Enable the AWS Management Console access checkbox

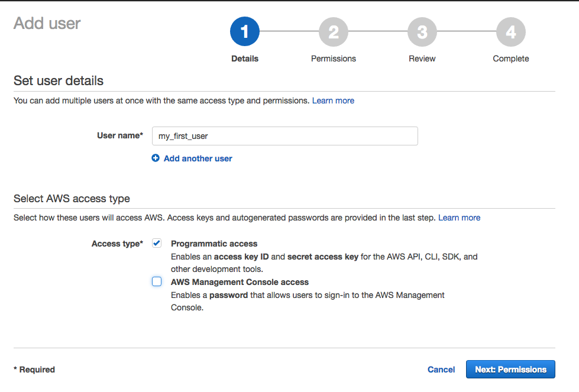coord(157,282)
